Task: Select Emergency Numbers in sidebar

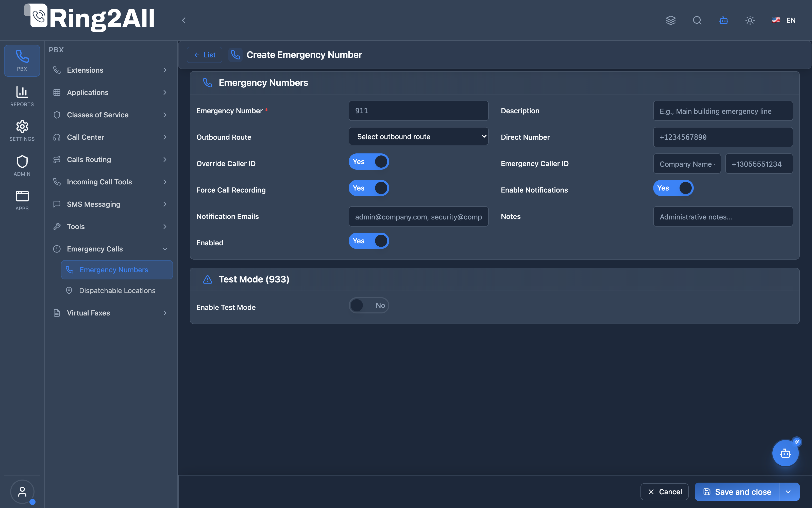Action: click(x=117, y=270)
